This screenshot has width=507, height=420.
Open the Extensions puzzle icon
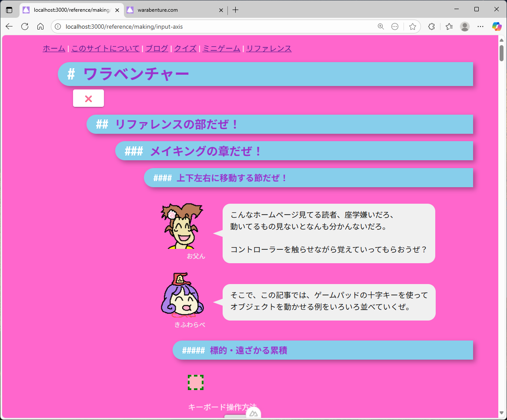click(431, 26)
